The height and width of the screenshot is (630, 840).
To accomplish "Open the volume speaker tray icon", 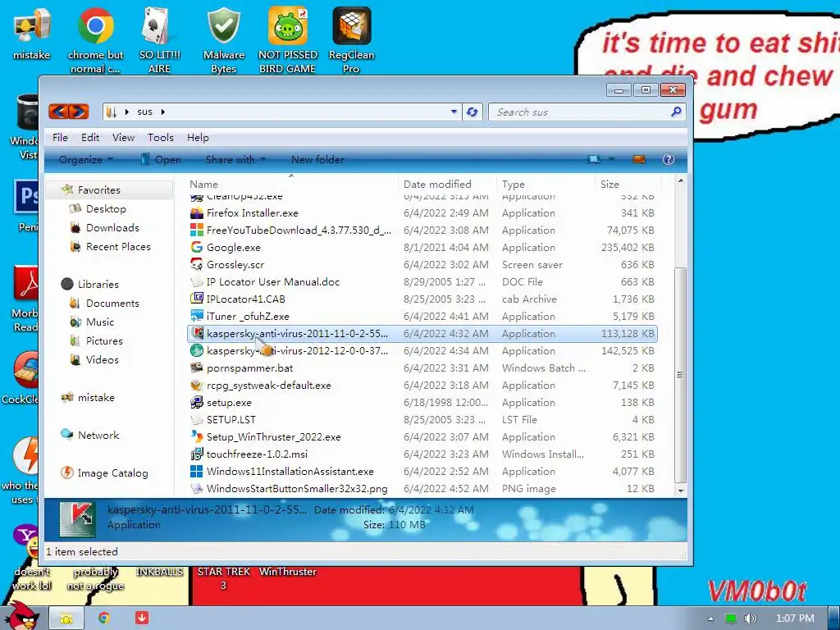I will 750,619.
